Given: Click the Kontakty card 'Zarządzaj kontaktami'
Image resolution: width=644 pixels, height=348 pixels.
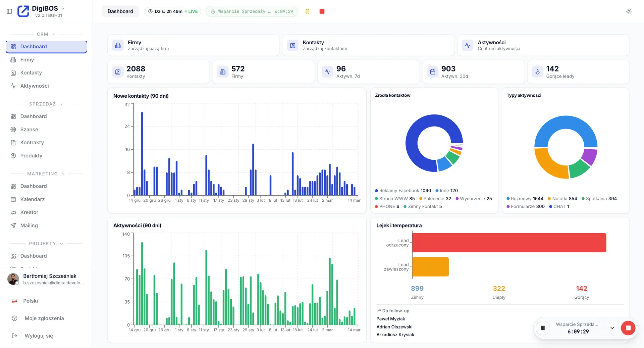Looking at the screenshot, I should [368, 45].
